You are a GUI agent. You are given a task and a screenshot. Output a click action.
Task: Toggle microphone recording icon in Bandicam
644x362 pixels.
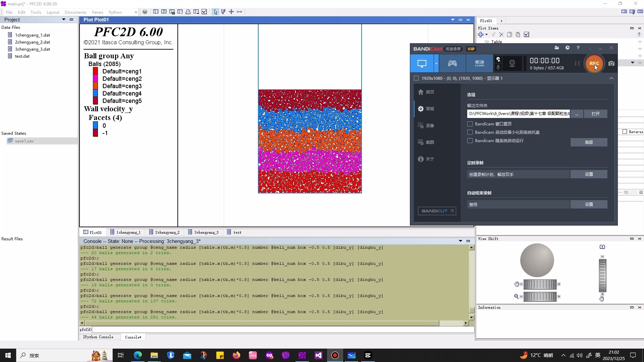pos(498,67)
